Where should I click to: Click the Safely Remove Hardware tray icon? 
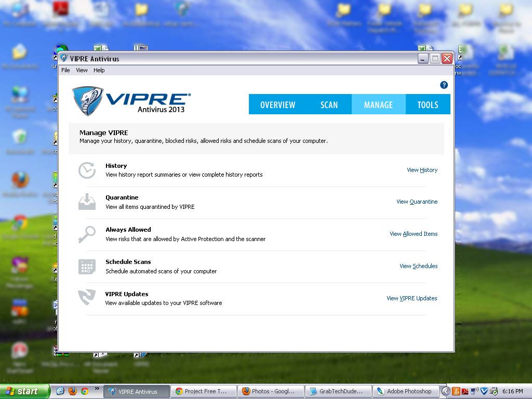tap(495, 391)
